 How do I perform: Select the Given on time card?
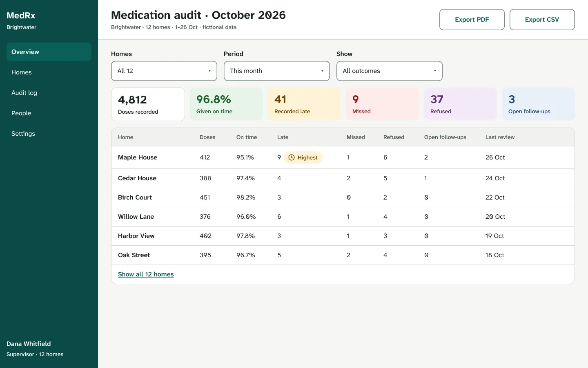tap(226, 104)
